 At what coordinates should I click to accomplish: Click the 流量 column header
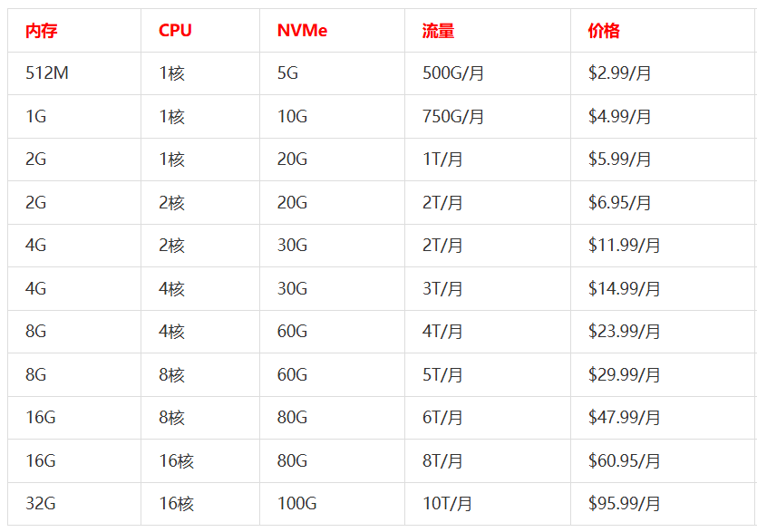click(438, 31)
